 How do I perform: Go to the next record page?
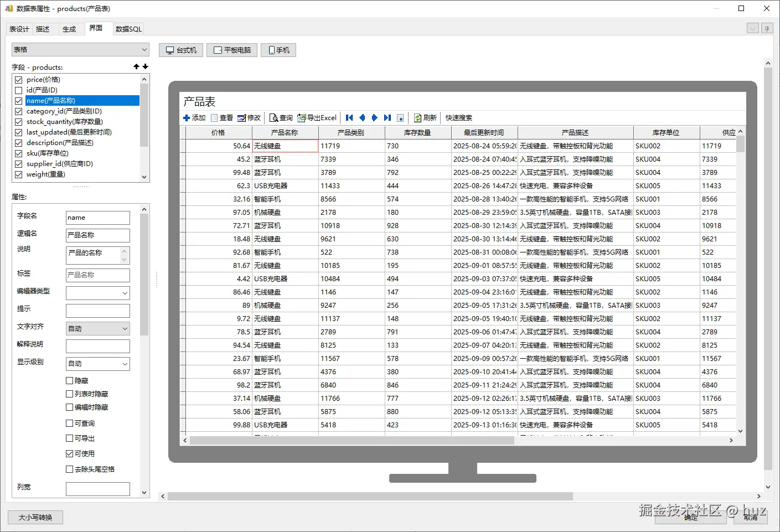(x=374, y=118)
